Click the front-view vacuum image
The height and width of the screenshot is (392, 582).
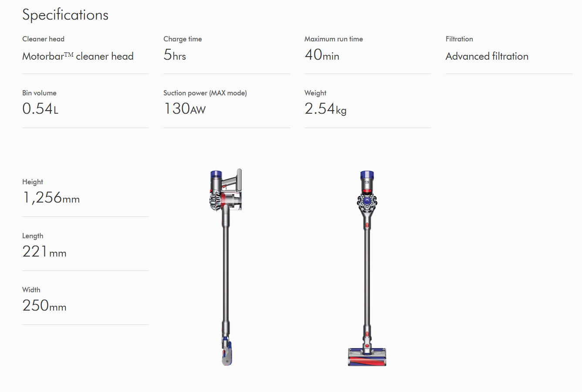coord(367,268)
